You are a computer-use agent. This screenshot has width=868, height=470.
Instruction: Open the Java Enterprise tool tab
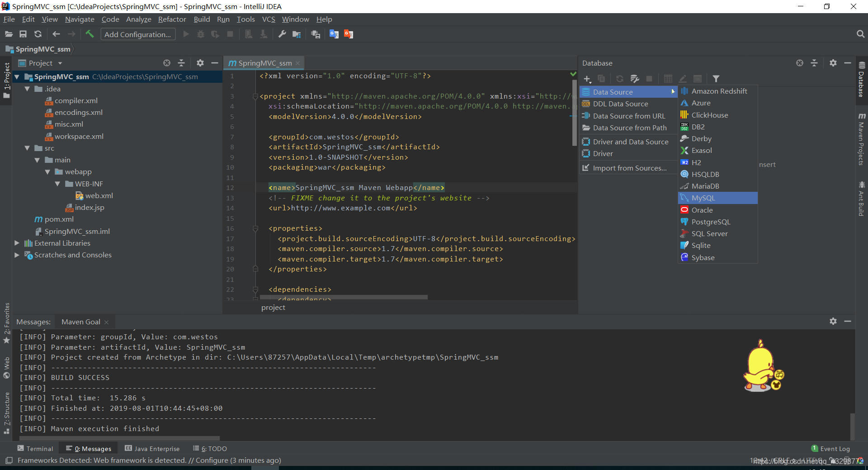pyautogui.click(x=152, y=449)
